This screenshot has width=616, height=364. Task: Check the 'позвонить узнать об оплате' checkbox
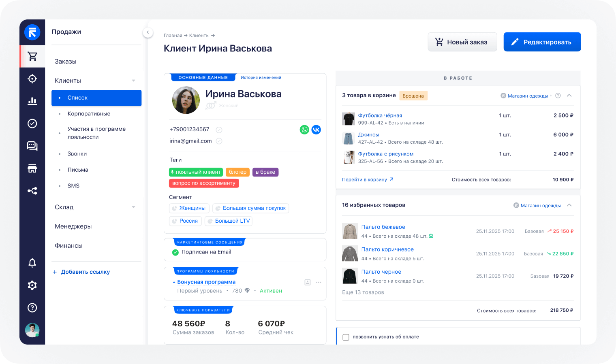[346, 336]
